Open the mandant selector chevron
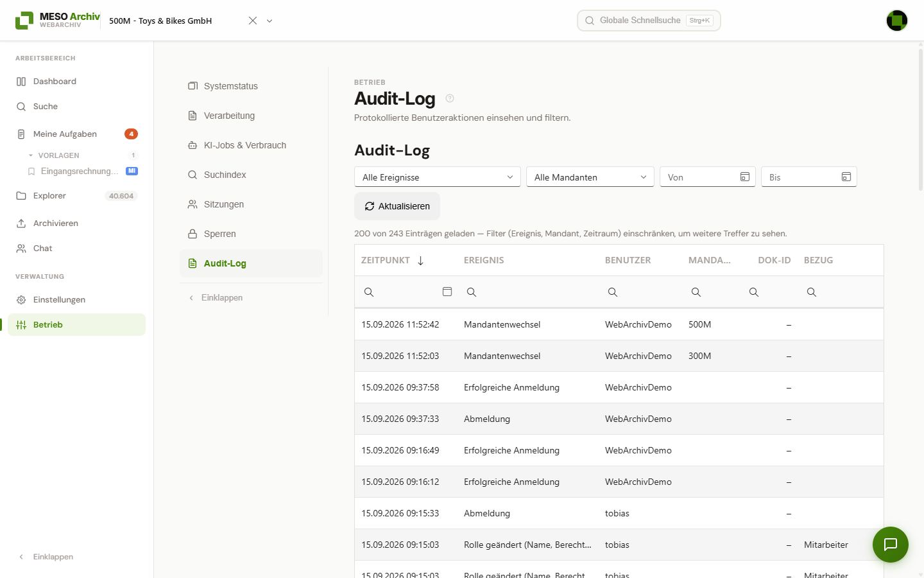The image size is (924, 578). [269, 21]
